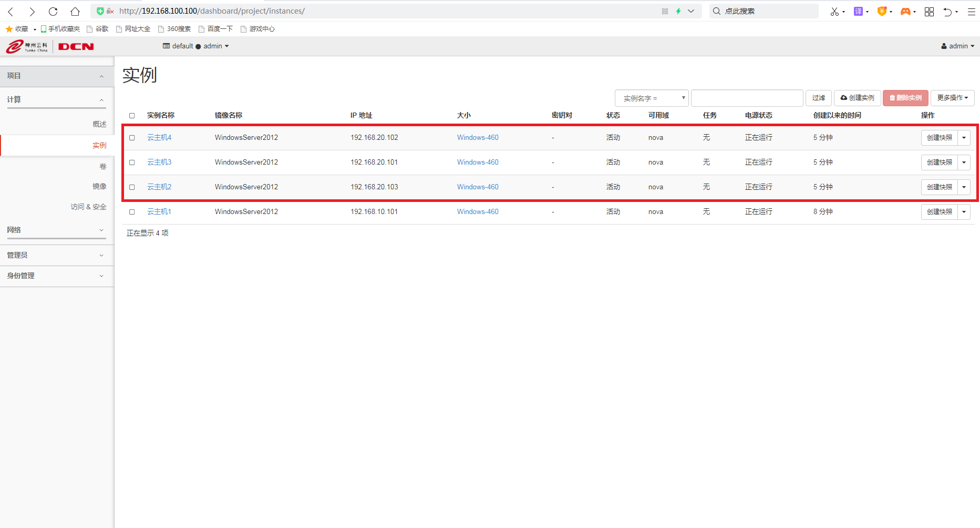Open action dropdown arrow for 云主机4
Viewport: 980px width, 528px height.
coord(964,138)
